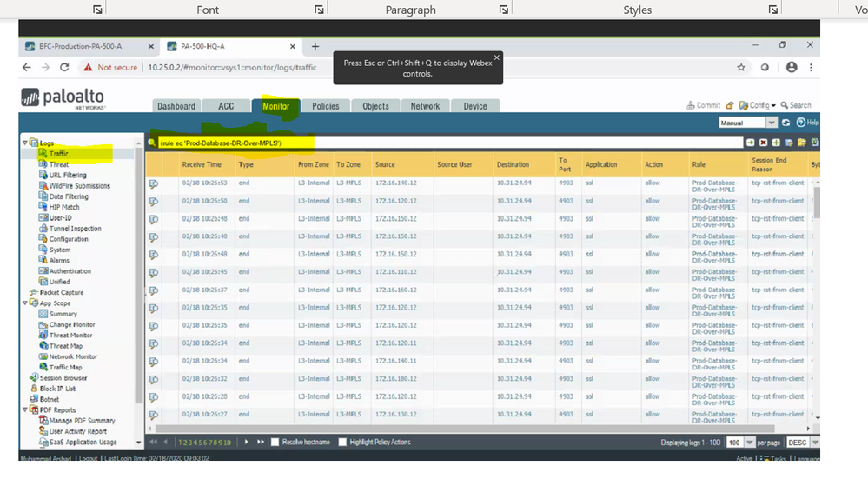The image size is (868, 486).
Task: Expand Paragraph group dialog launcher
Action: 503,10
